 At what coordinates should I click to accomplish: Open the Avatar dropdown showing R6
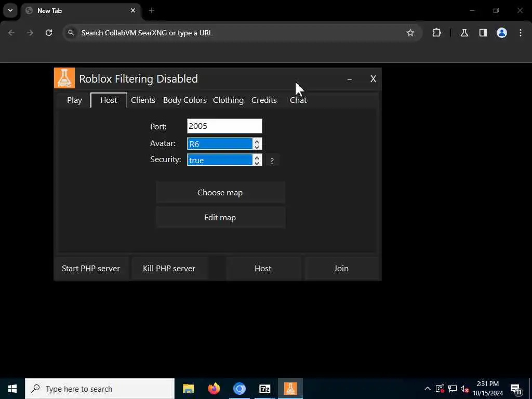tap(220, 143)
